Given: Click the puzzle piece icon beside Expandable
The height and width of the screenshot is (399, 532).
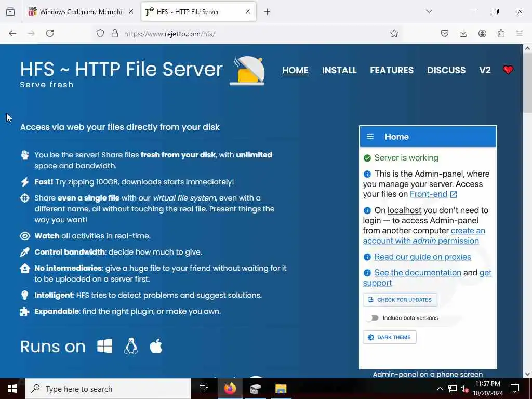Looking at the screenshot, I should click(x=25, y=311).
